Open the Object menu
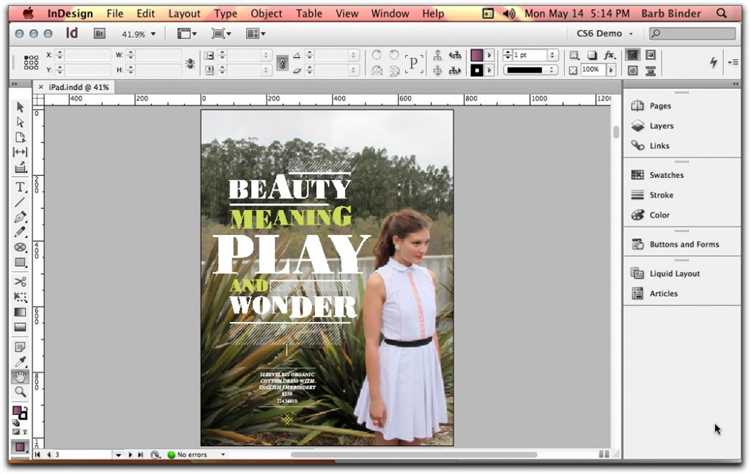The height and width of the screenshot is (474, 750). tap(266, 13)
